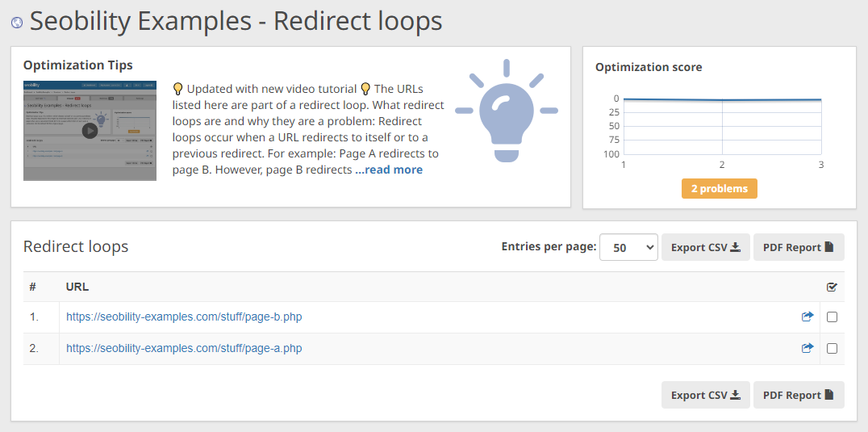
Task: Click the Entries per page label
Action: click(x=549, y=246)
